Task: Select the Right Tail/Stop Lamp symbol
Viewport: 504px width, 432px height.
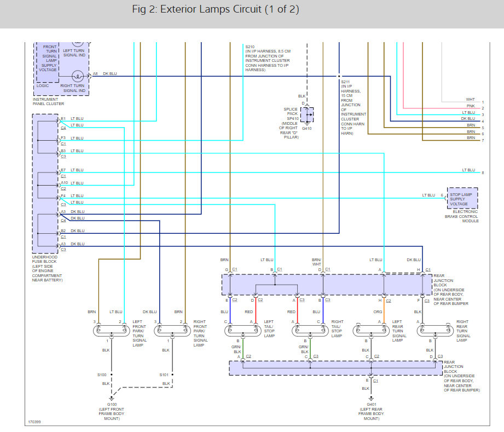Action: [x=310, y=331]
